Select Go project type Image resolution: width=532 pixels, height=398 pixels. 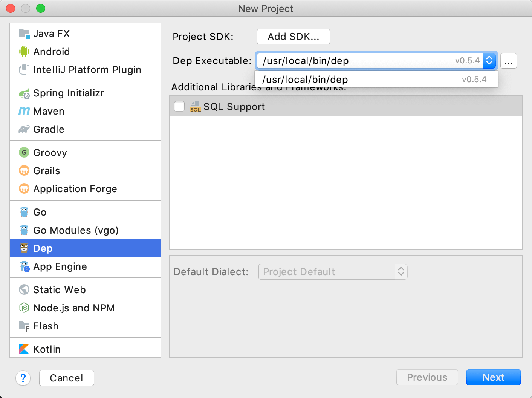pos(85,212)
